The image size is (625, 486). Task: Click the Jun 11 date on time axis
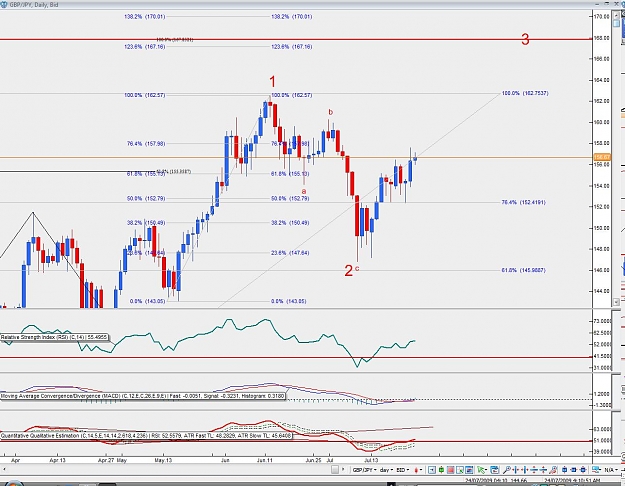pos(265,460)
